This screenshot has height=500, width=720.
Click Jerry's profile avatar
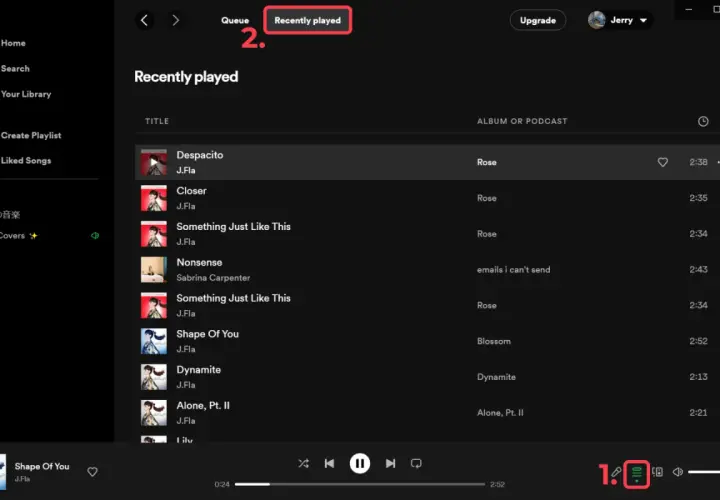click(x=596, y=20)
